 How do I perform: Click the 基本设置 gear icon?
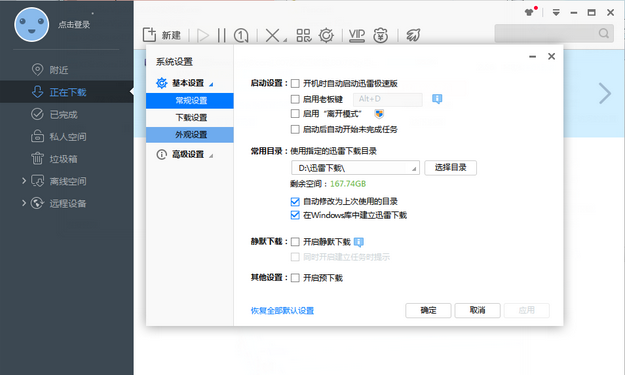tap(161, 83)
